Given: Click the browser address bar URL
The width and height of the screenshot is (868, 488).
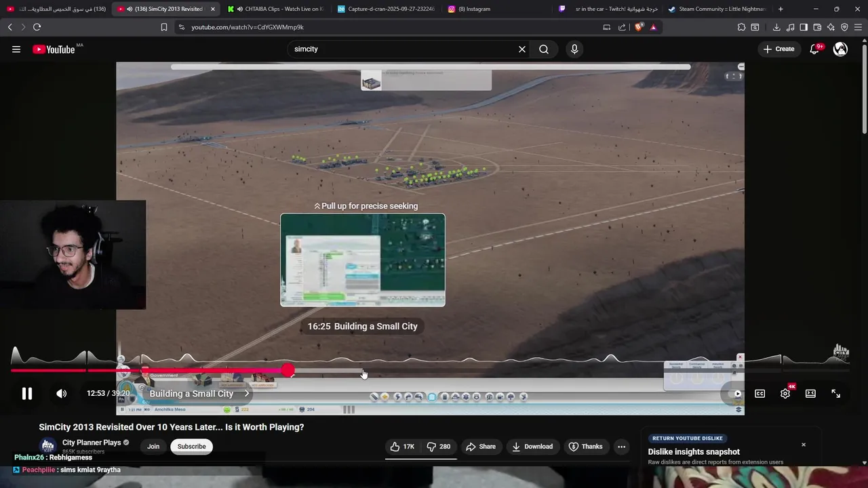Looking at the screenshot, I should (x=248, y=27).
